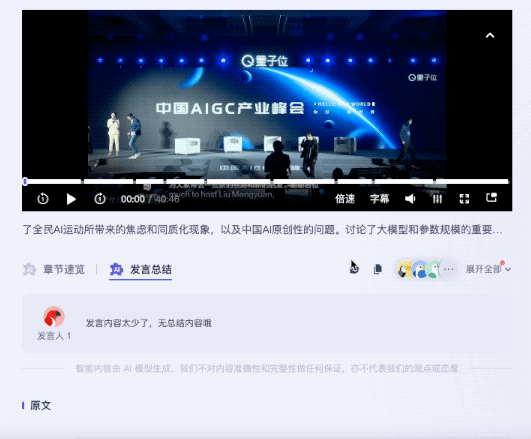Click the truncated summary text line

point(262,230)
